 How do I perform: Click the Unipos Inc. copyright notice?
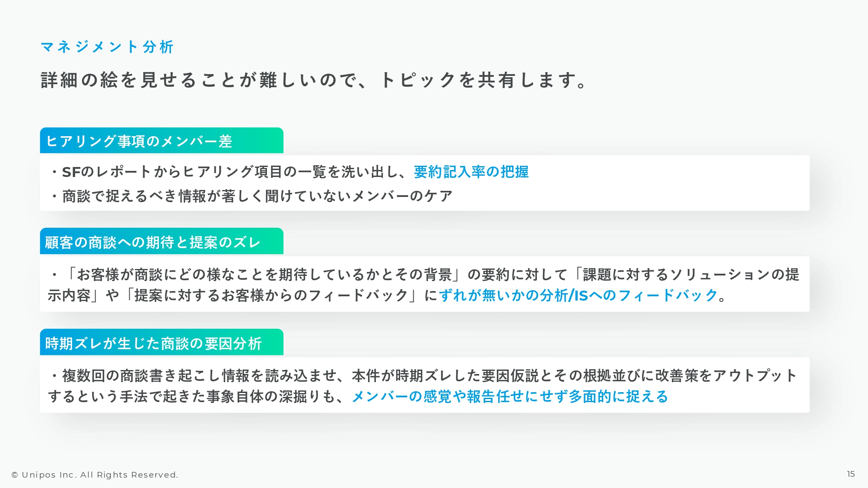point(95,475)
